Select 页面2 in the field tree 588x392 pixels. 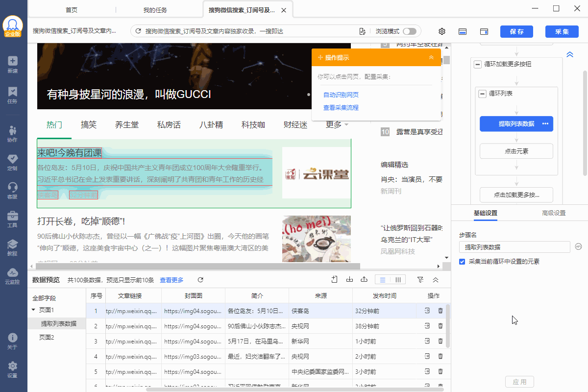click(47, 338)
